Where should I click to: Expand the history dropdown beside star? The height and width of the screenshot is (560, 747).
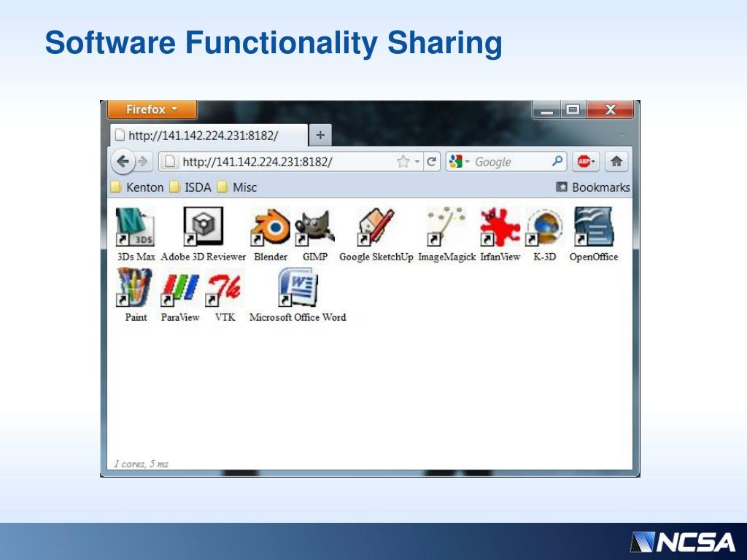pos(417,162)
